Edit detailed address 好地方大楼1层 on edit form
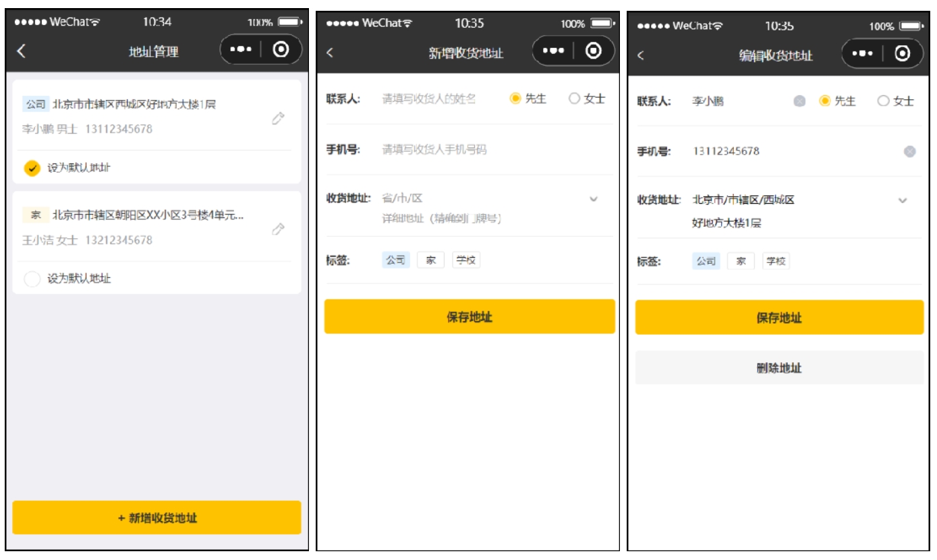 click(x=727, y=223)
